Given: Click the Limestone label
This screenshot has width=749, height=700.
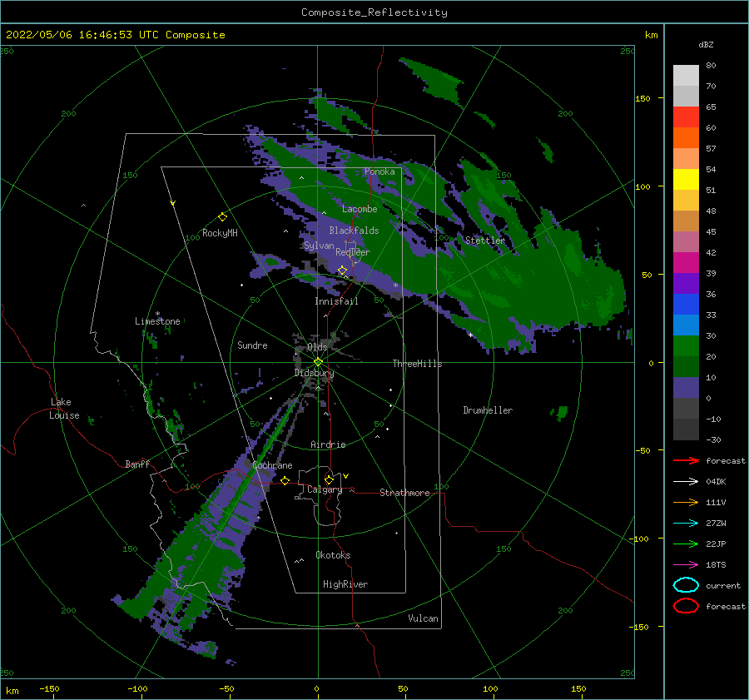Looking at the screenshot, I should tap(157, 321).
